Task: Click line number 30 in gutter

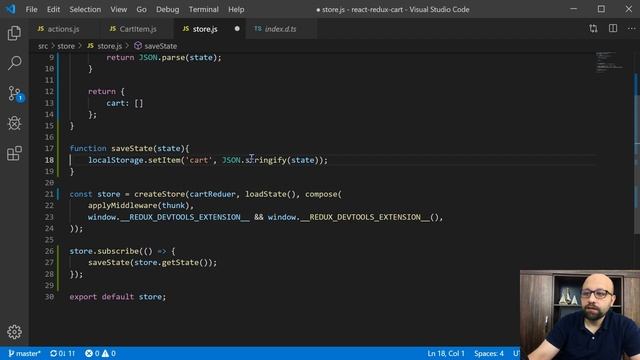Action: click(49, 297)
